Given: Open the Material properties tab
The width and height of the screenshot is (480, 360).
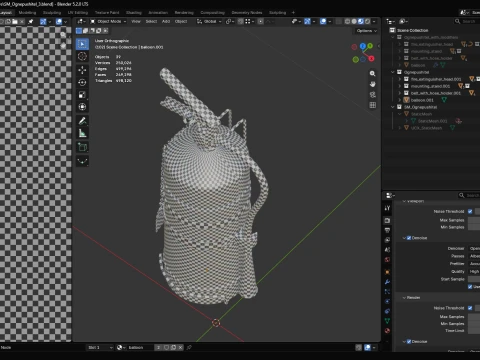Looking at the screenshot, I should 387,331.
